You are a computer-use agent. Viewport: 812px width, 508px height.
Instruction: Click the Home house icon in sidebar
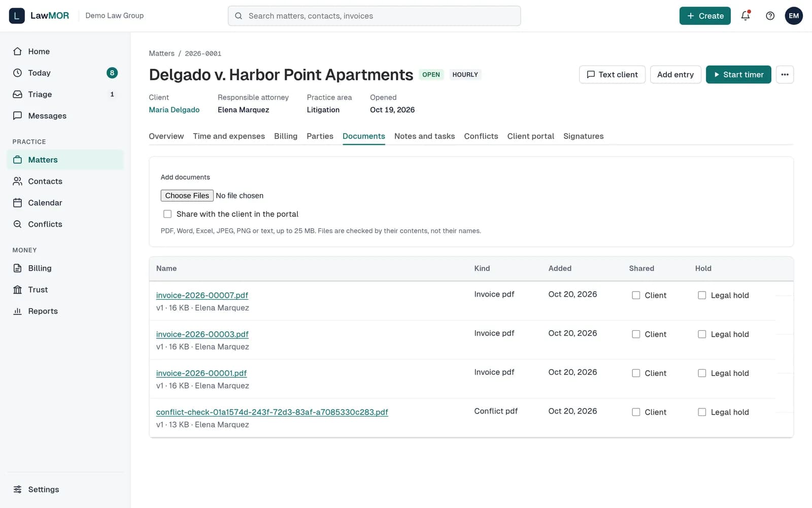(x=18, y=51)
